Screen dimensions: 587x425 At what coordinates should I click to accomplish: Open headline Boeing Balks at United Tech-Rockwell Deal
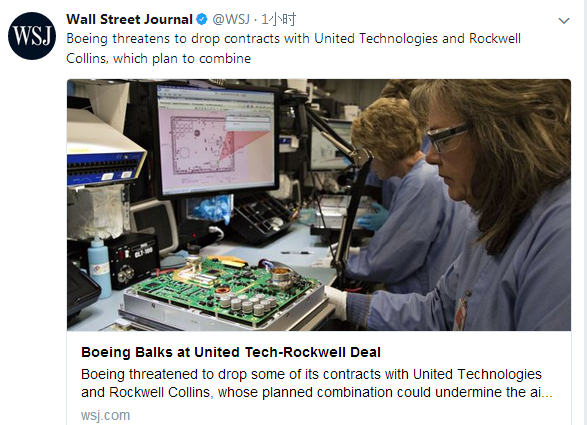(x=231, y=352)
